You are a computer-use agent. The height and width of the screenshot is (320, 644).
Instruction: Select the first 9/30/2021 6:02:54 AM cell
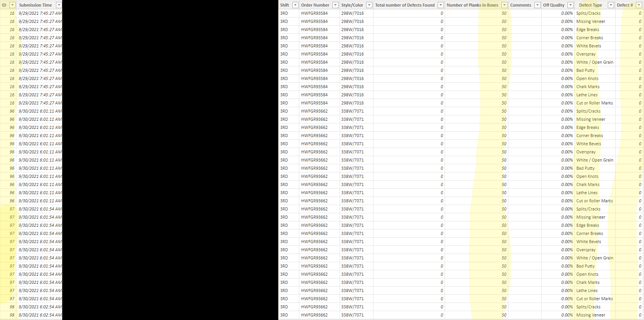point(40,307)
